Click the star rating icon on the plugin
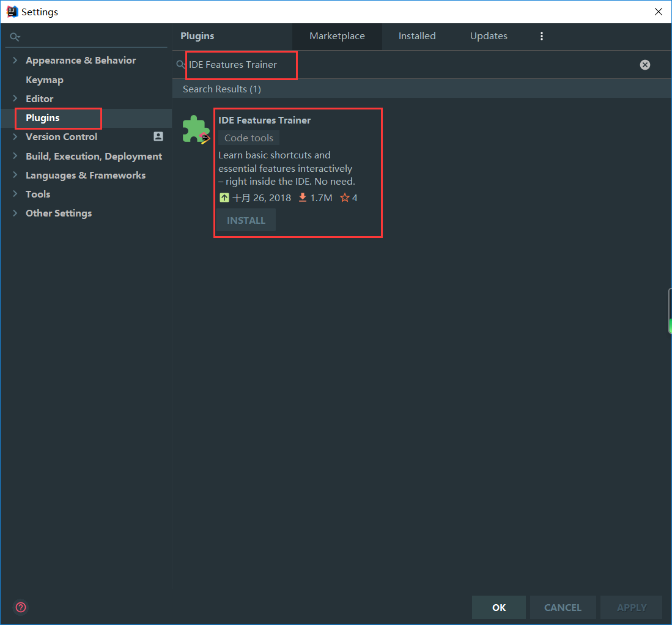This screenshot has height=625, width=672. [345, 198]
